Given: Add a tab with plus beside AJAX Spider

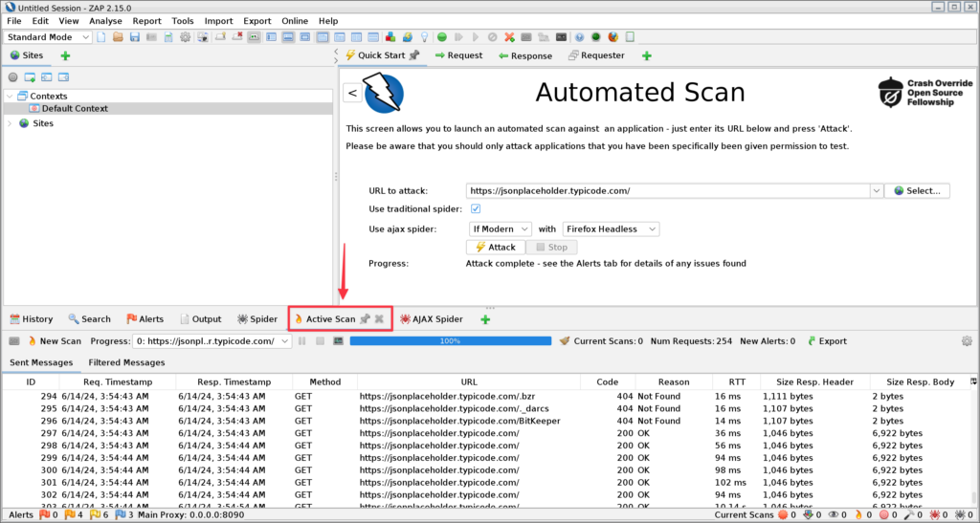Looking at the screenshot, I should coord(485,319).
